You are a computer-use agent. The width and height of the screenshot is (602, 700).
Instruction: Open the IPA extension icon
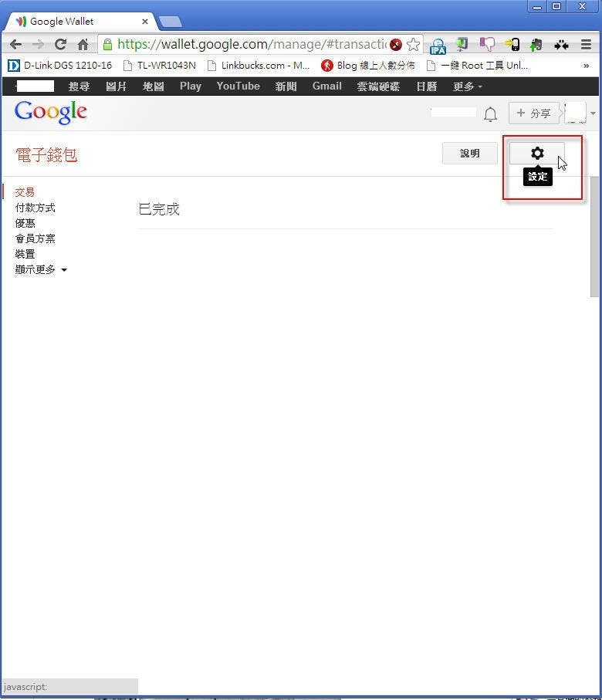pos(438,45)
